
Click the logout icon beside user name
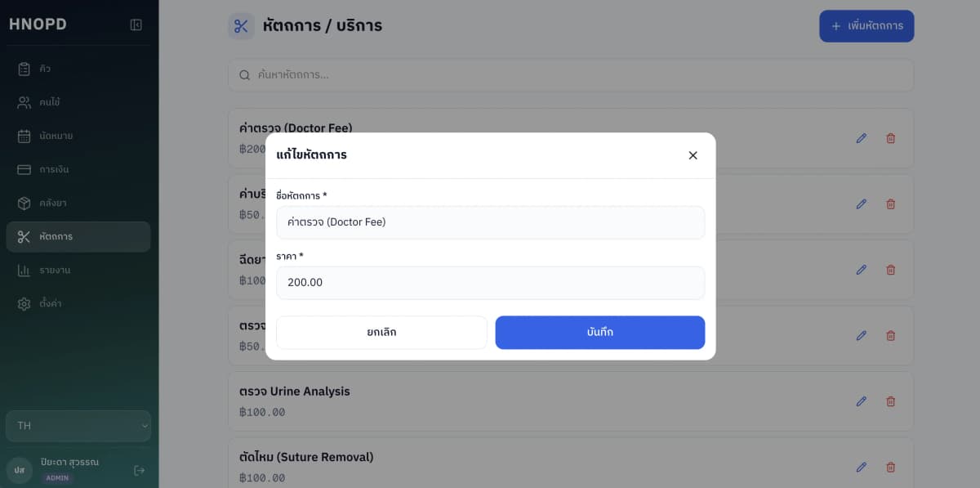[140, 470]
